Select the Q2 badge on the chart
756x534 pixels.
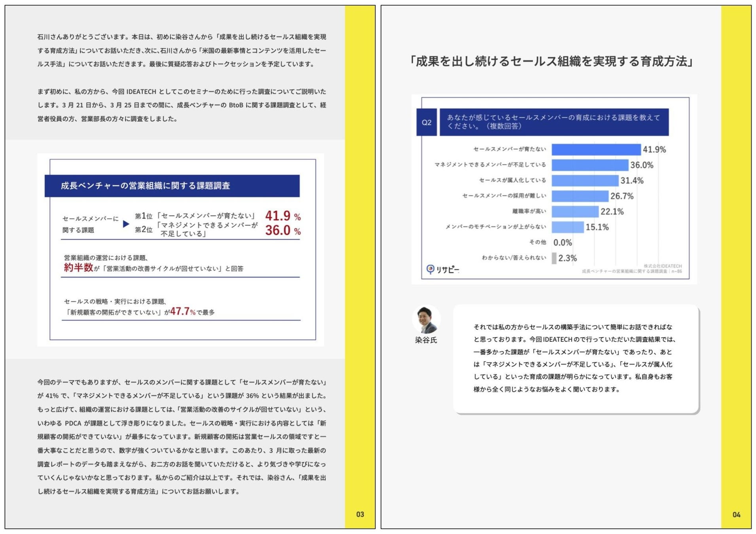(427, 122)
